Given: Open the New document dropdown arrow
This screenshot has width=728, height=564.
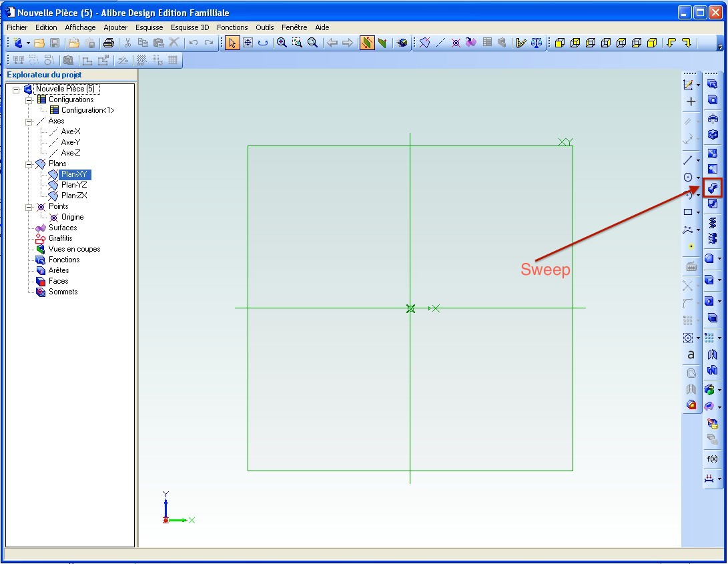Looking at the screenshot, I should pos(28,43).
